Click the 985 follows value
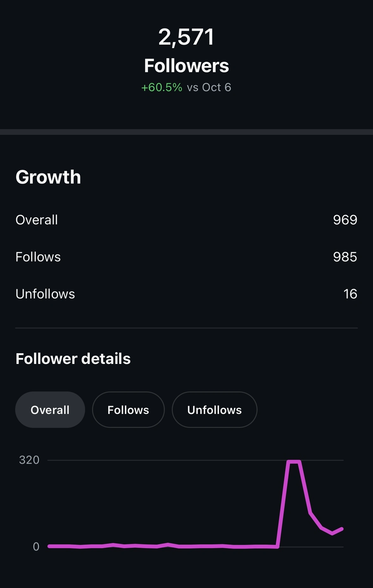373x588 pixels. (345, 257)
